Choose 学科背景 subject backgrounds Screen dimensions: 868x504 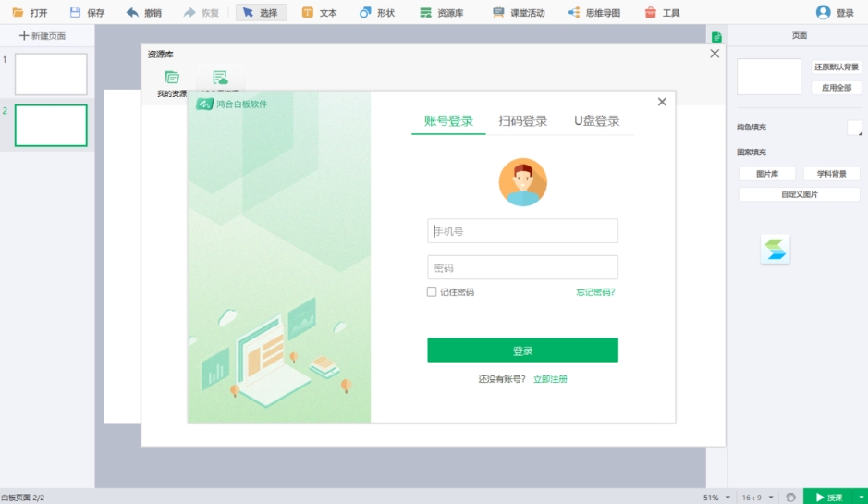click(831, 174)
